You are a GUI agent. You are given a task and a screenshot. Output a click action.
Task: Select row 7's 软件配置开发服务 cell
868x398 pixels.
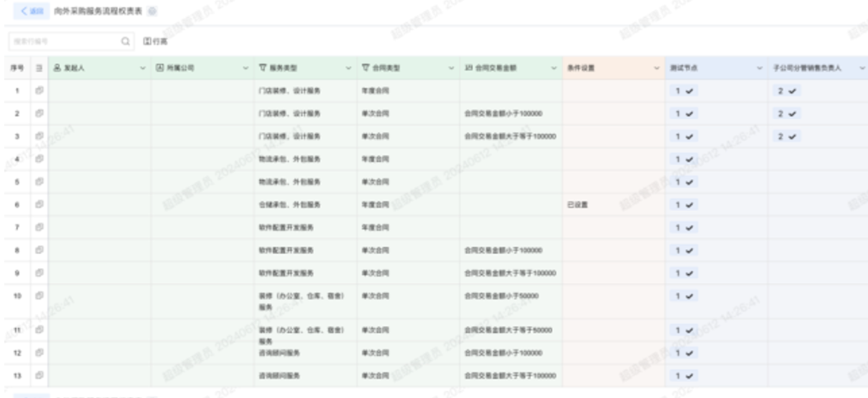pyautogui.click(x=306, y=228)
